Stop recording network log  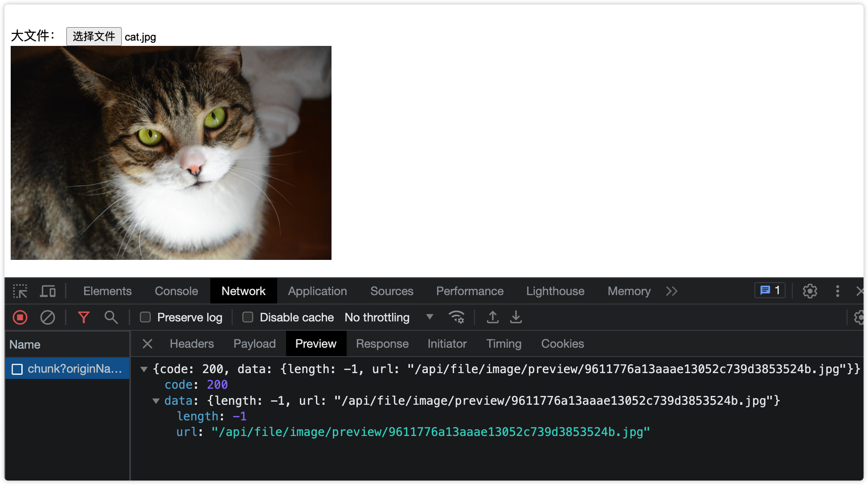pyautogui.click(x=20, y=317)
